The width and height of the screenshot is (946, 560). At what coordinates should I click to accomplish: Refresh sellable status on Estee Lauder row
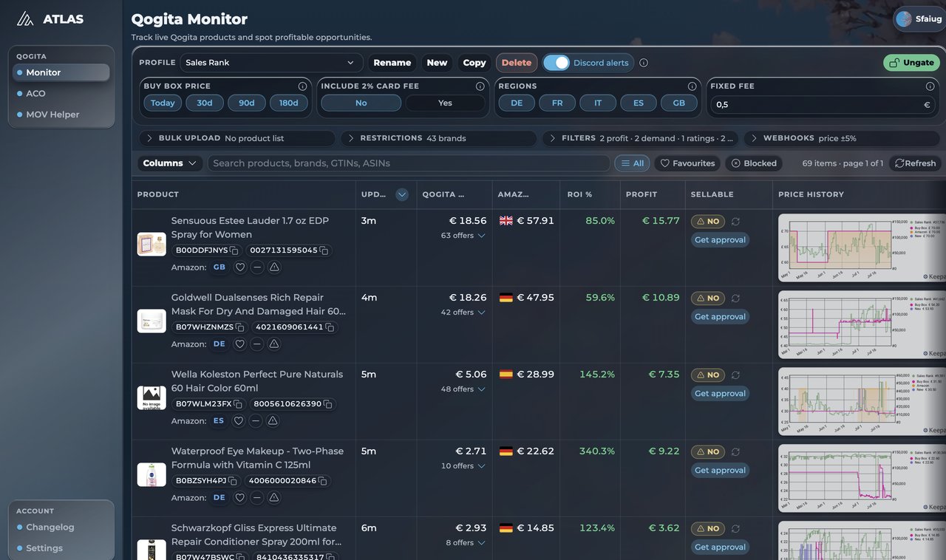735,222
